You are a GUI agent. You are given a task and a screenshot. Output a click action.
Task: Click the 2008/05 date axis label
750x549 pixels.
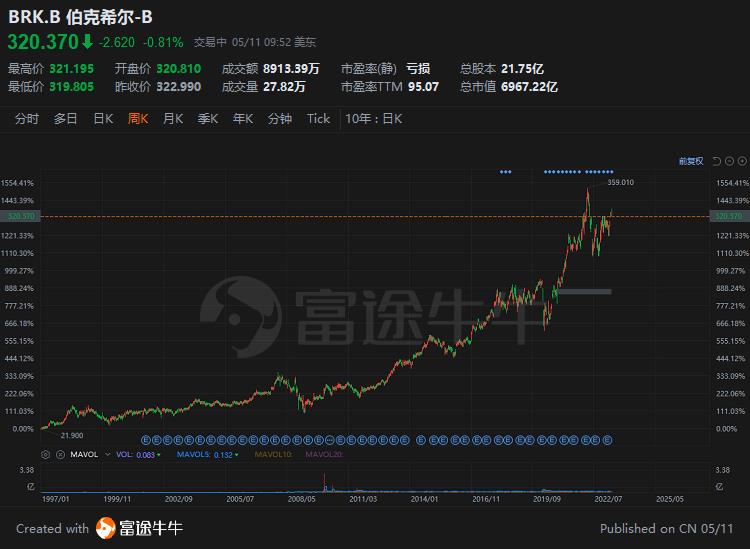[301, 499]
